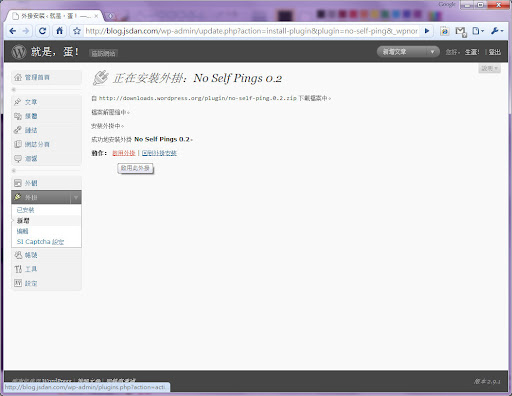Log out via the 登出 link
512x396 pixels.
point(495,52)
